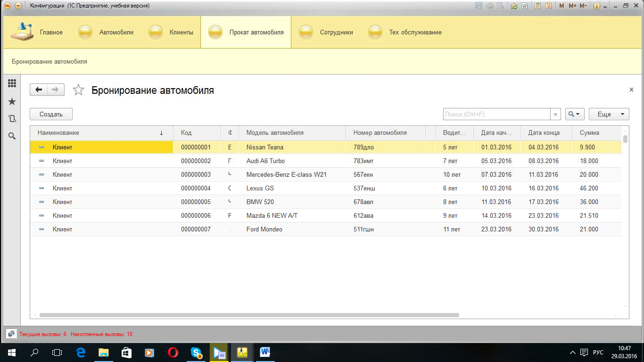Image resolution: width=644 pixels, height=362 pixels.
Task: Switch to the Тех обслуживание section
Action: (405, 33)
